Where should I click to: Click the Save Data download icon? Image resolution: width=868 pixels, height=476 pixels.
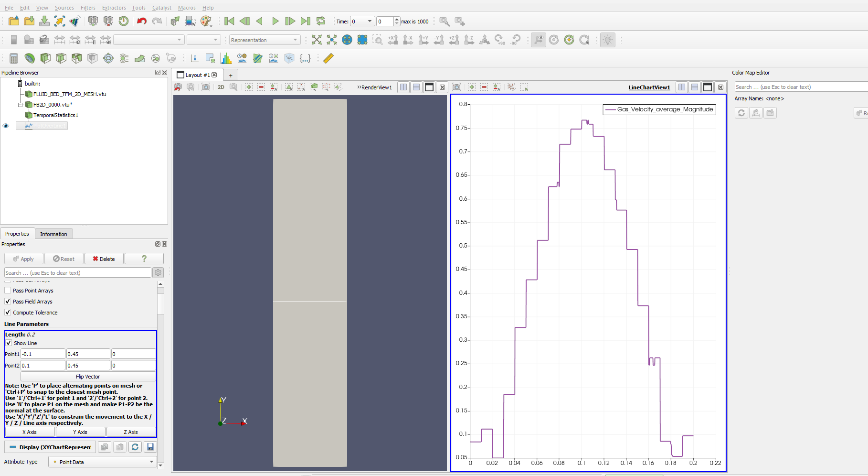44,21
